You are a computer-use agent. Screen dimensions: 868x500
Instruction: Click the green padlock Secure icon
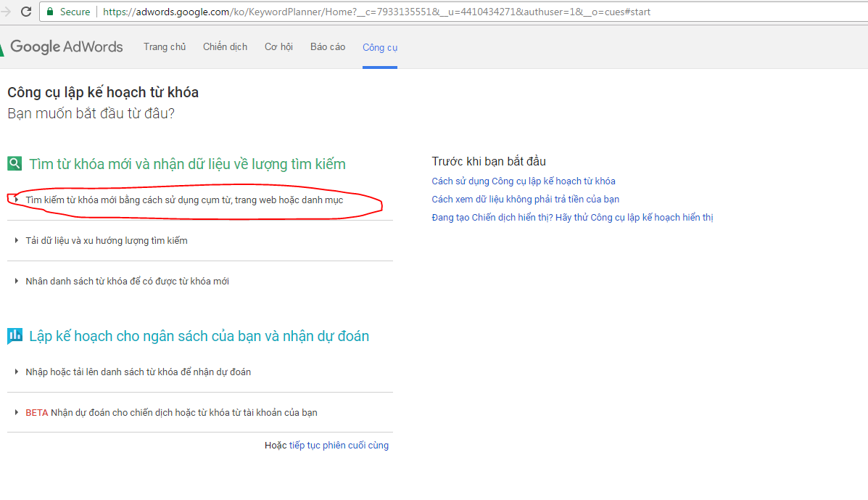pos(50,12)
